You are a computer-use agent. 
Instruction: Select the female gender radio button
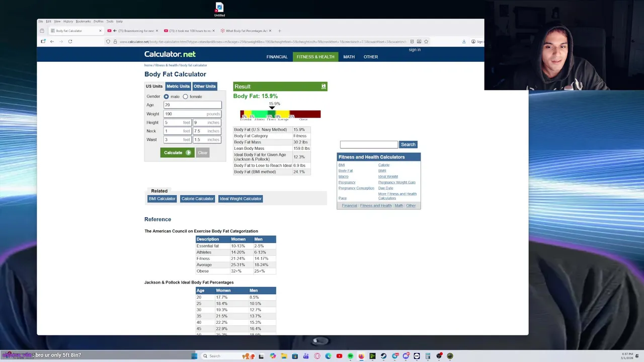185,97
